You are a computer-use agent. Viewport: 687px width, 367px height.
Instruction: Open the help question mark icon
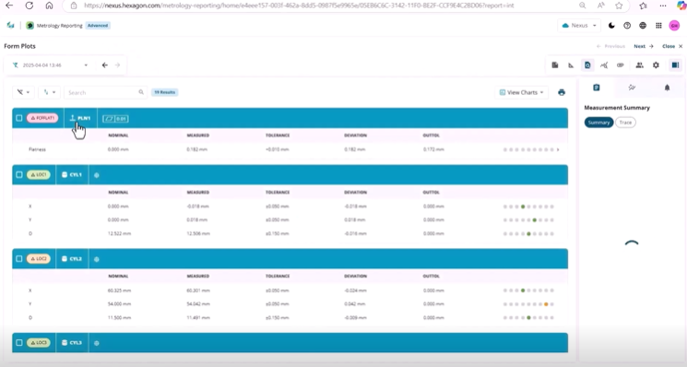tap(627, 25)
